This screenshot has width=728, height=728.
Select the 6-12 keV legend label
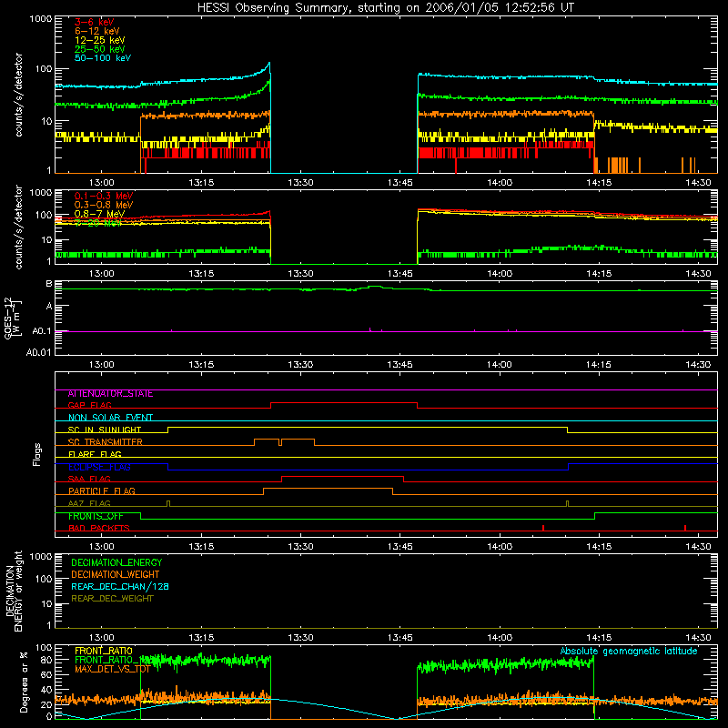tap(97, 31)
